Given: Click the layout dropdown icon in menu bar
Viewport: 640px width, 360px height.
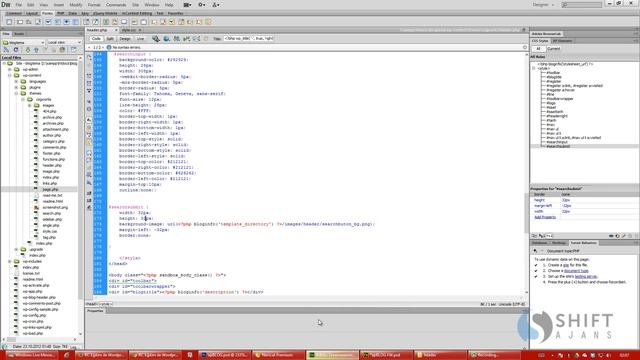Looking at the screenshot, I should (187, 5).
